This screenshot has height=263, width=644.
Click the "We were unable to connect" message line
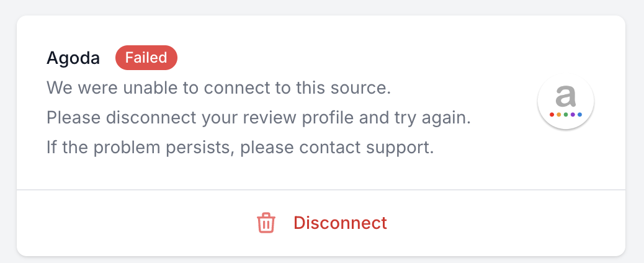pos(218,88)
